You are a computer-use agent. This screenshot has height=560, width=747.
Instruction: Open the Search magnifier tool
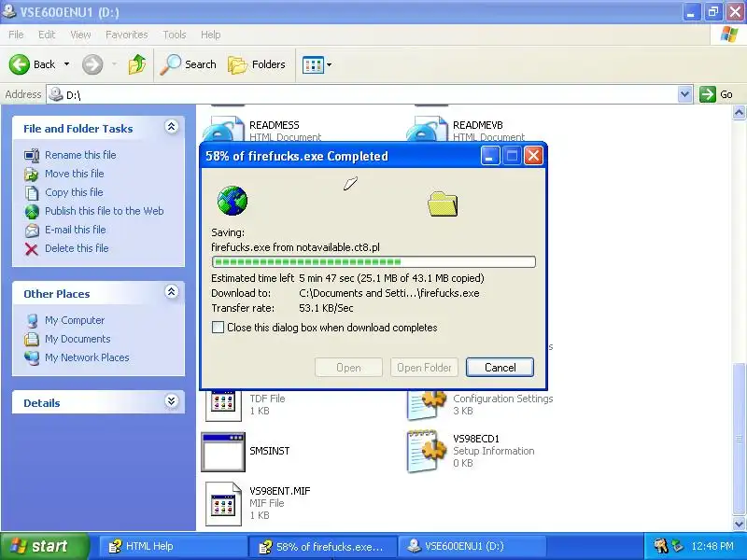(x=188, y=64)
